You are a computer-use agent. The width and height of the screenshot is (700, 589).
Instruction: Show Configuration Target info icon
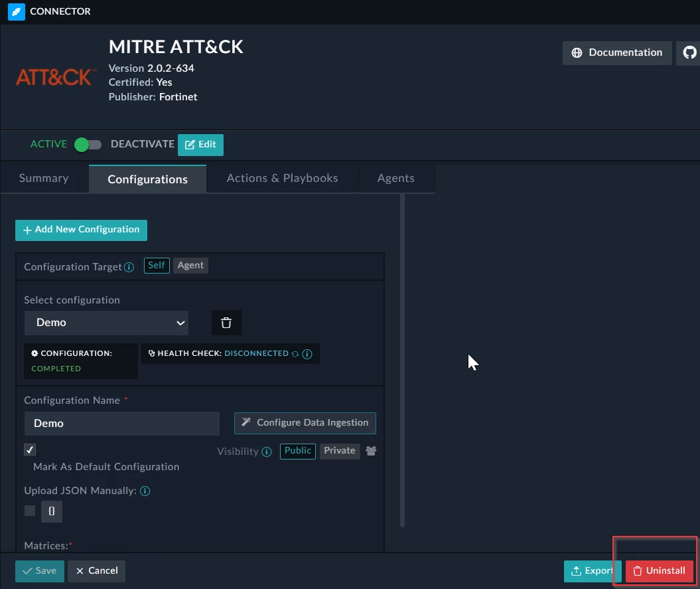pyautogui.click(x=129, y=267)
